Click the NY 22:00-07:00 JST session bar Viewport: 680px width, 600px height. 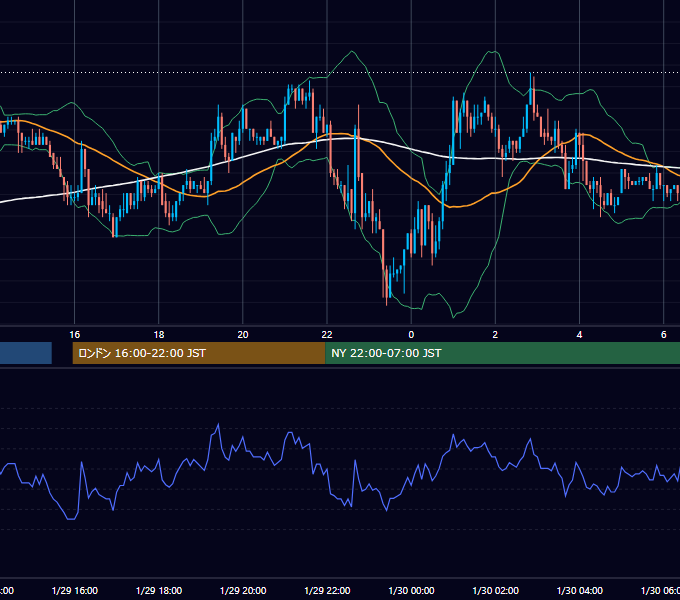[x=503, y=353]
